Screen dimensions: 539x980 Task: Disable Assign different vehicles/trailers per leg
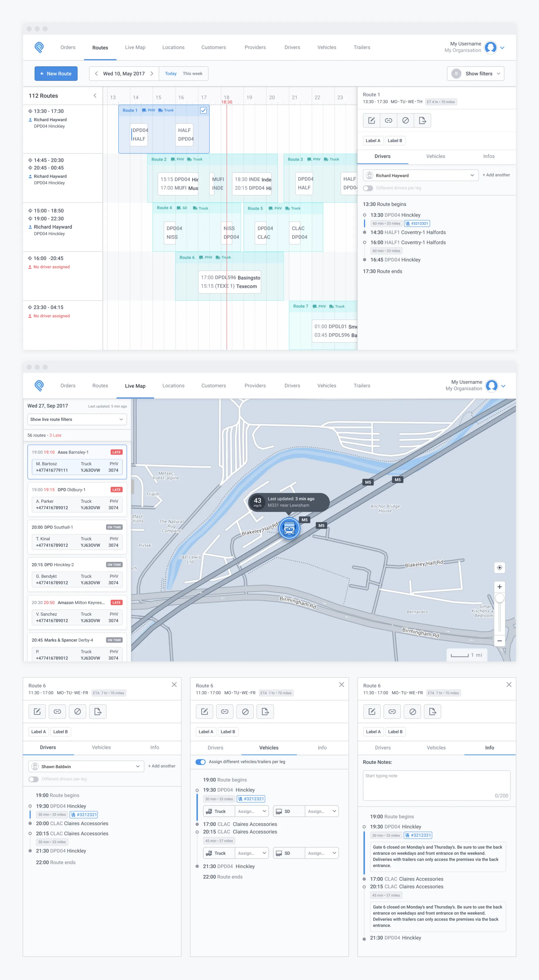tap(201, 762)
